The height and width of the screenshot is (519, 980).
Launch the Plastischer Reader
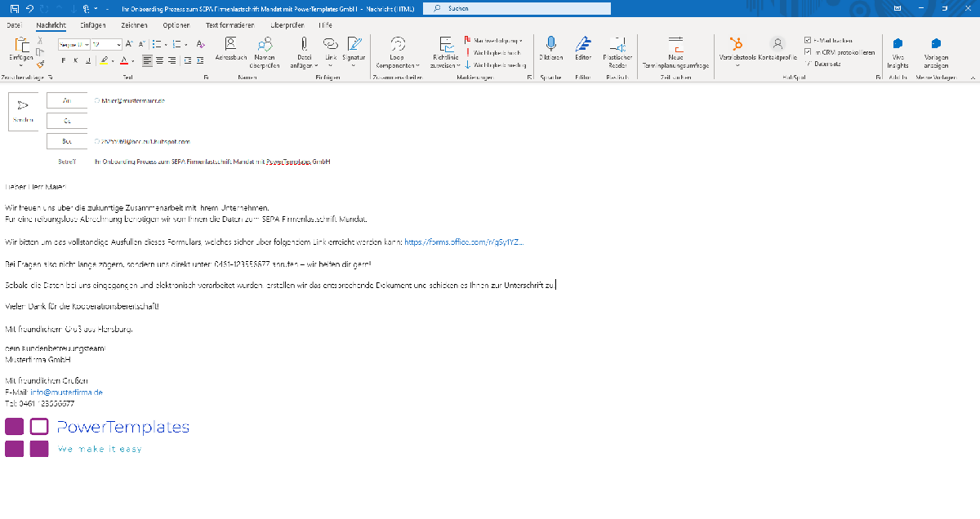(x=617, y=51)
